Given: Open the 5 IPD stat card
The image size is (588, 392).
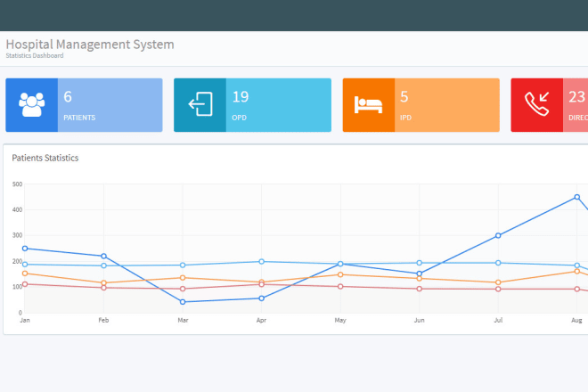Looking at the screenshot, I should [421, 105].
